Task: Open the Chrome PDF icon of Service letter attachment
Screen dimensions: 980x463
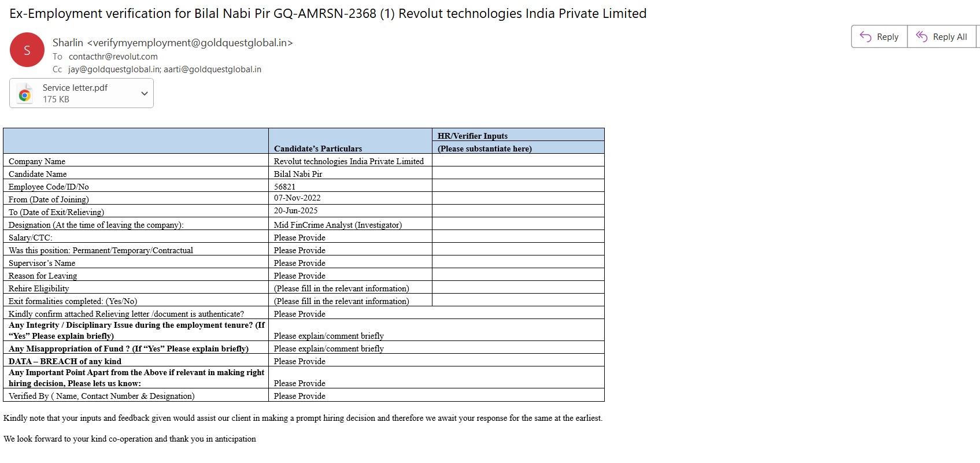Action: tap(25, 94)
